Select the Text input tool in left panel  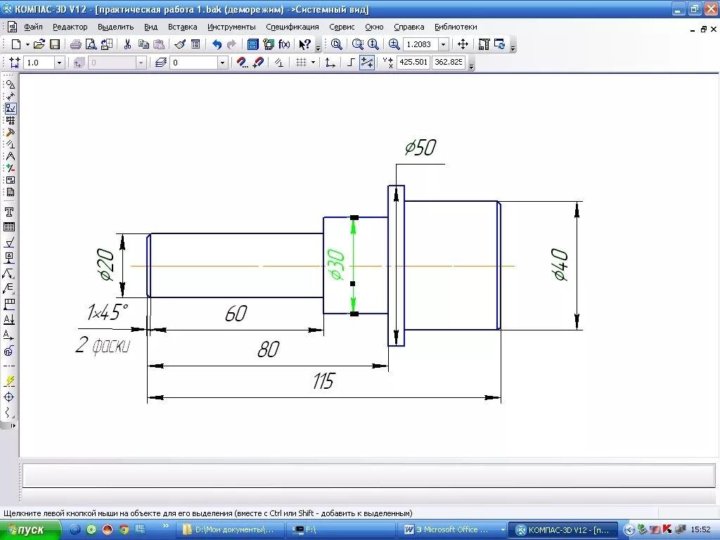tap(9, 212)
